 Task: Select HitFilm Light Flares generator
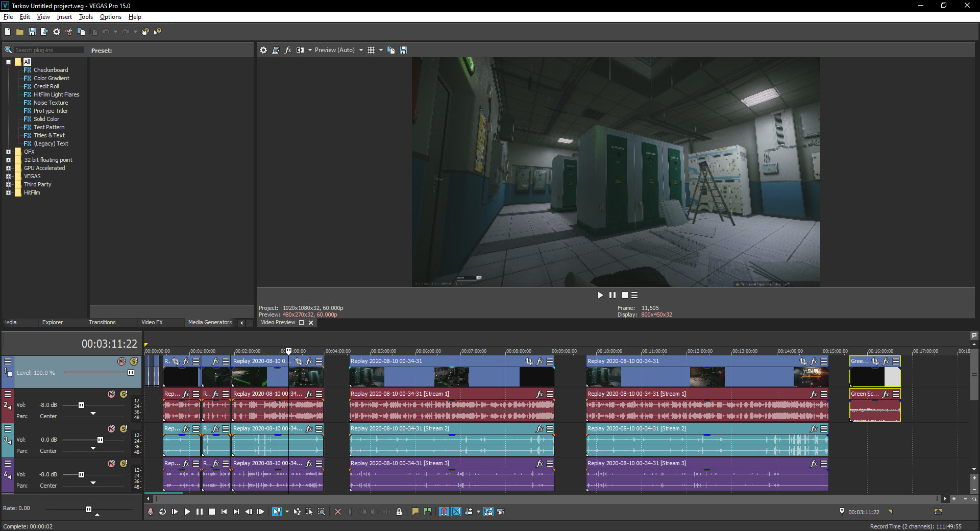click(x=57, y=94)
